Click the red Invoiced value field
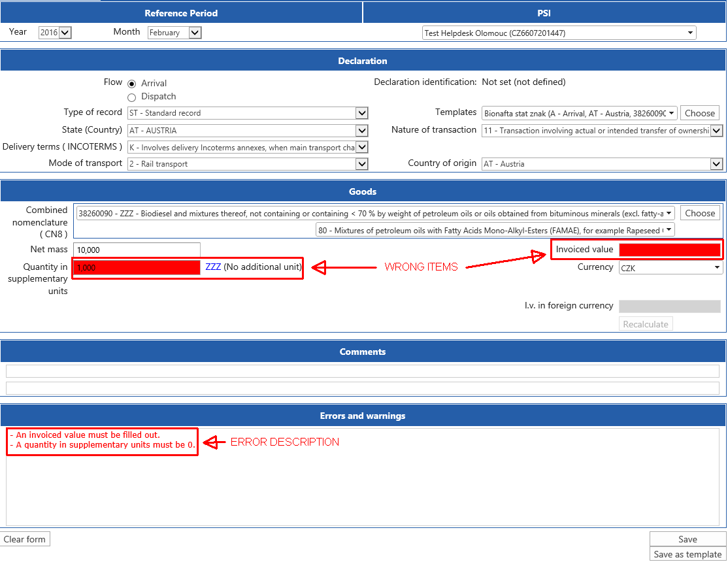This screenshot has width=728, height=562. coord(669,250)
